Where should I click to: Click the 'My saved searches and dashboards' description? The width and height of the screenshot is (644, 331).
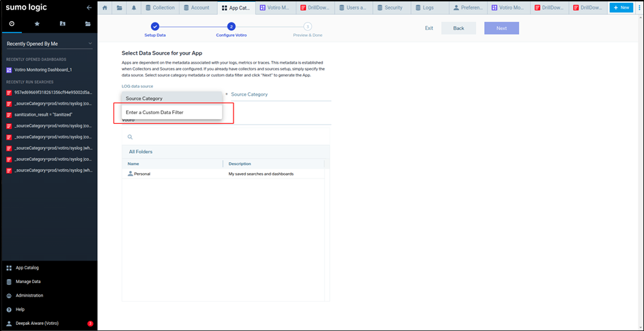tap(261, 174)
